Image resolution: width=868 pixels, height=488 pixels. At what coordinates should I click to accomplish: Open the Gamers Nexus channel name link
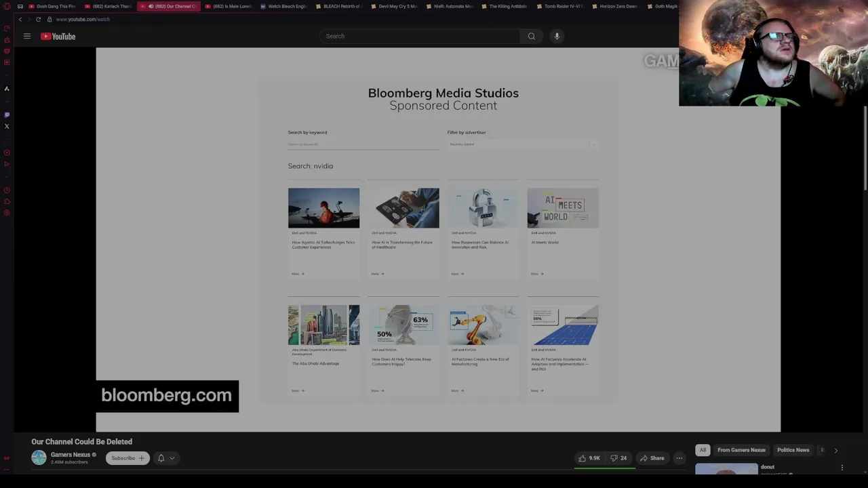70,455
